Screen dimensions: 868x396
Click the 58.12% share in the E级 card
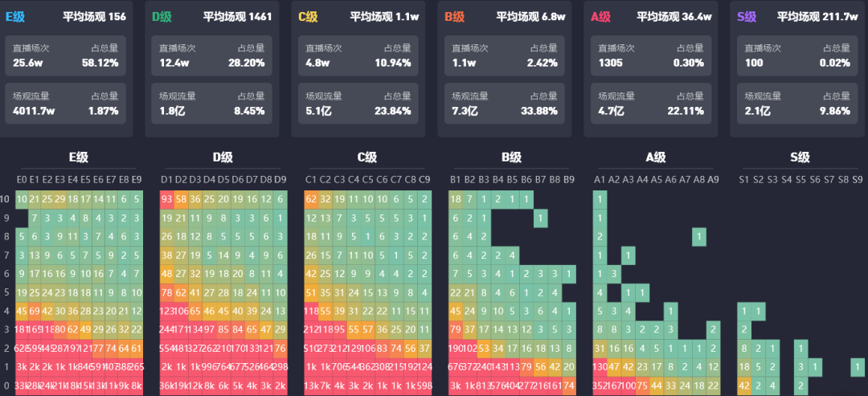(x=100, y=63)
